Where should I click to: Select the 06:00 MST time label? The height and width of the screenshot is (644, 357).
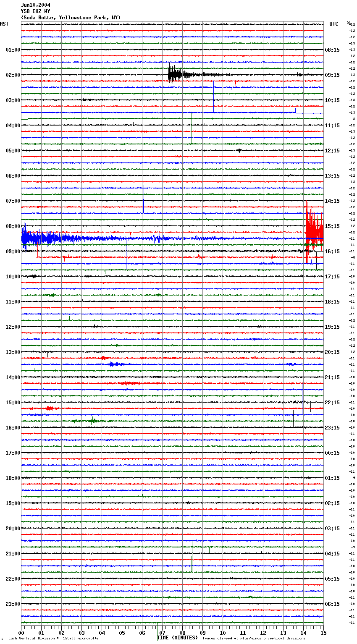pyautogui.click(x=13, y=176)
